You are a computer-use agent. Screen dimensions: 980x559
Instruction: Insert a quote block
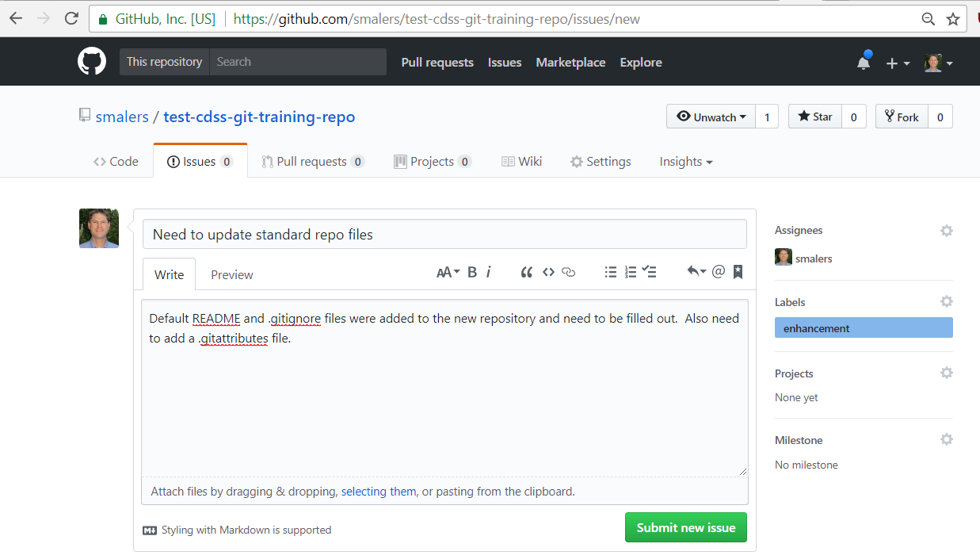click(x=527, y=272)
